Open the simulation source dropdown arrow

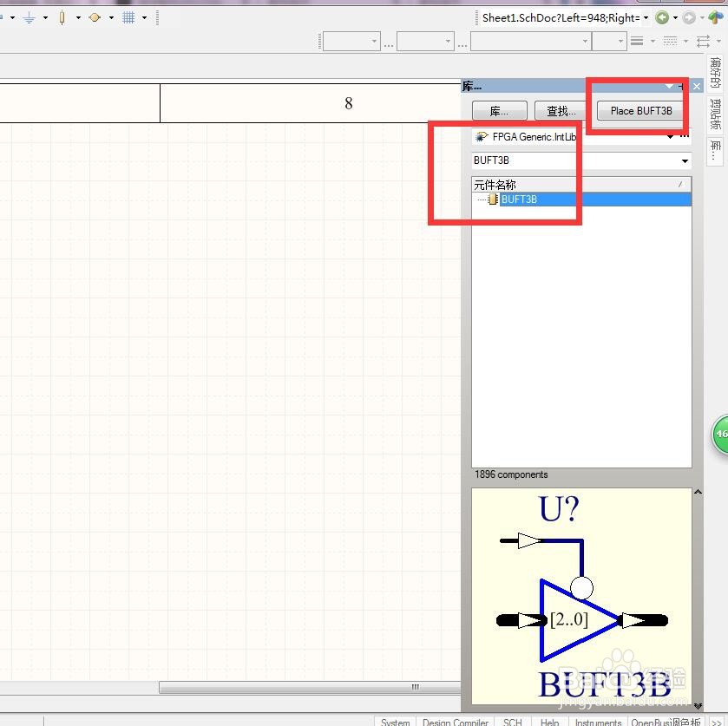pyautogui.click(x=111, y=17)
